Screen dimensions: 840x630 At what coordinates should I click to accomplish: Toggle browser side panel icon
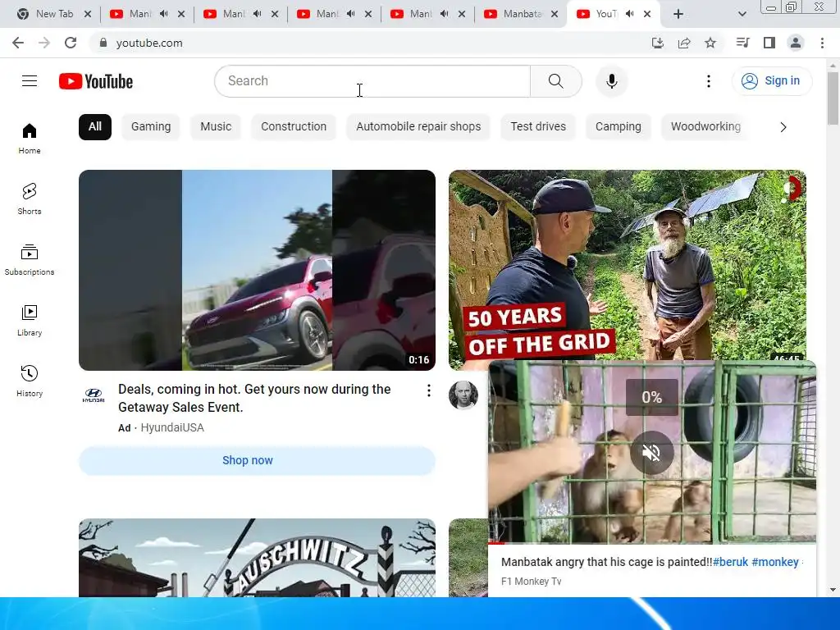click(x=769, y=43)
